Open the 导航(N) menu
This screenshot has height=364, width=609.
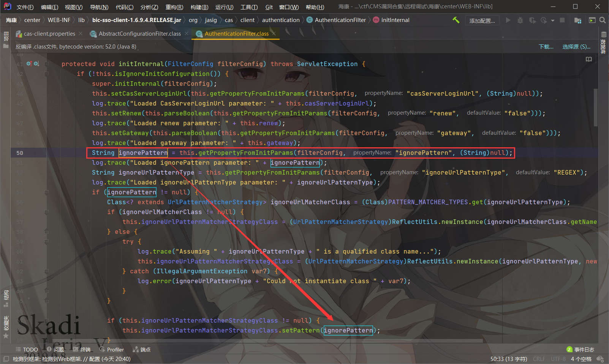[x=99, y=7]
